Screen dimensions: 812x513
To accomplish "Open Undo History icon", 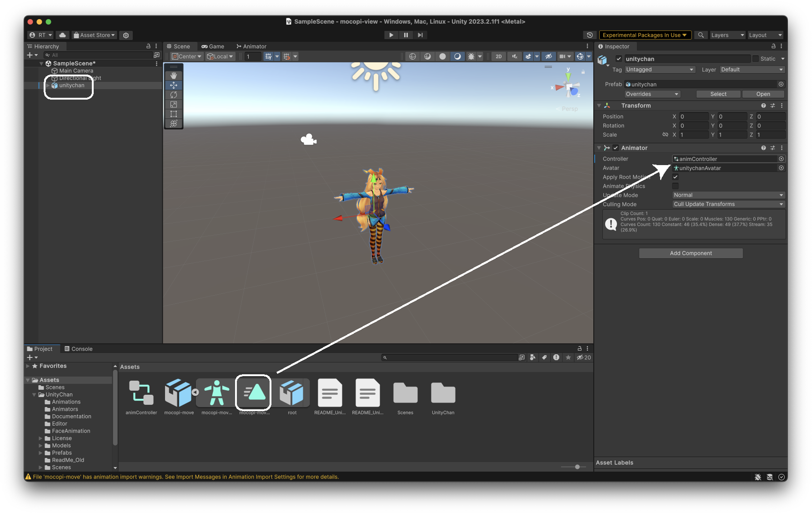I will [590, 35].
